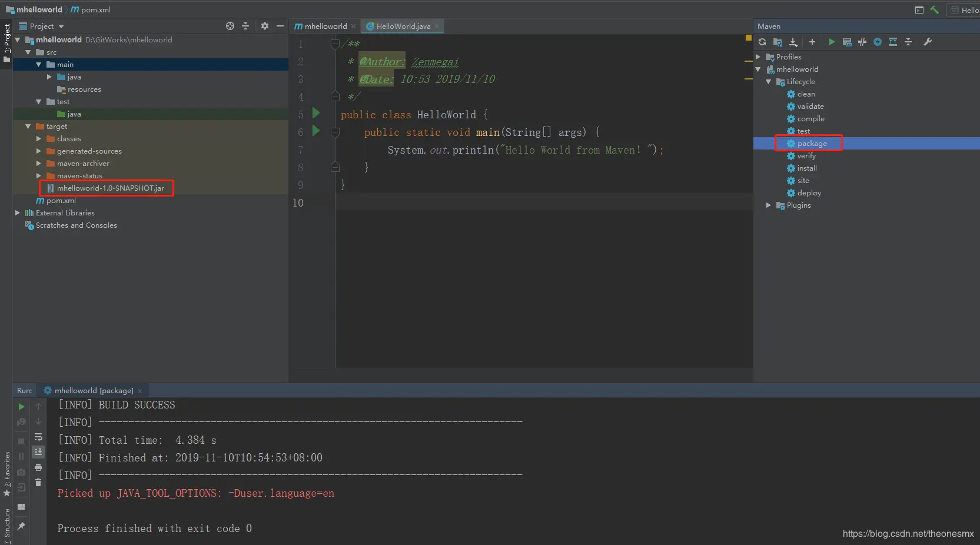
Task: Open Project panel gear options
Action: (265, 26)
